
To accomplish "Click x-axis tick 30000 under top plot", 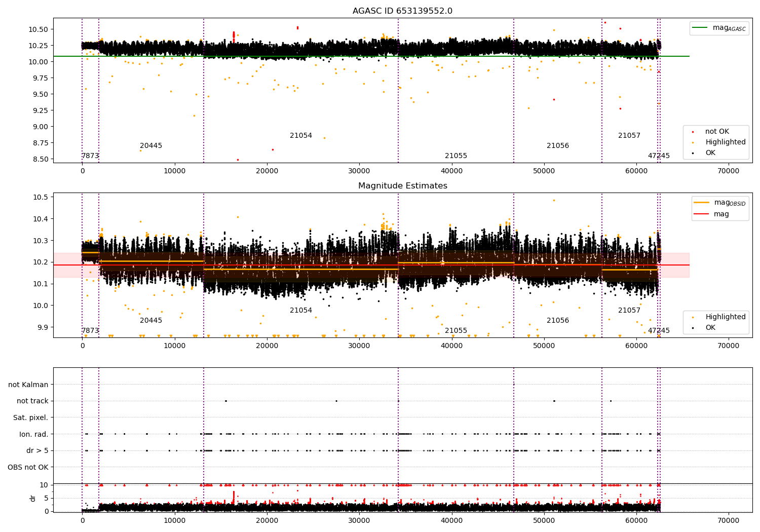I will pos(359,171).
